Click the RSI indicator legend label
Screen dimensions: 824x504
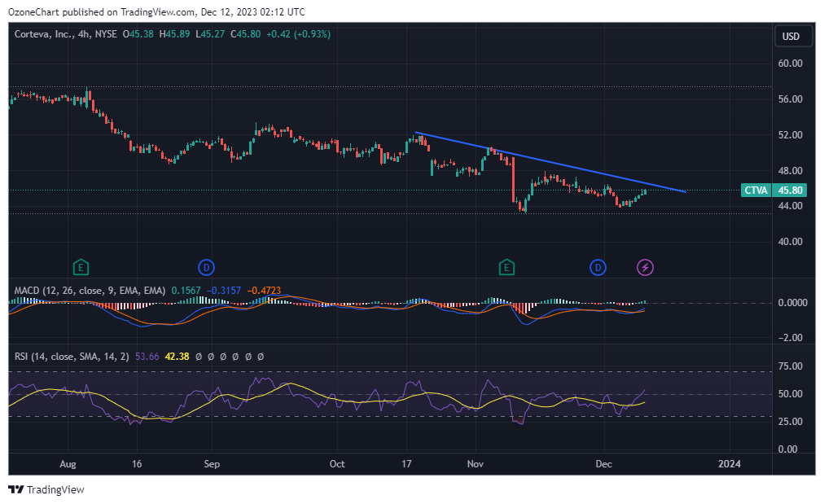72,357
